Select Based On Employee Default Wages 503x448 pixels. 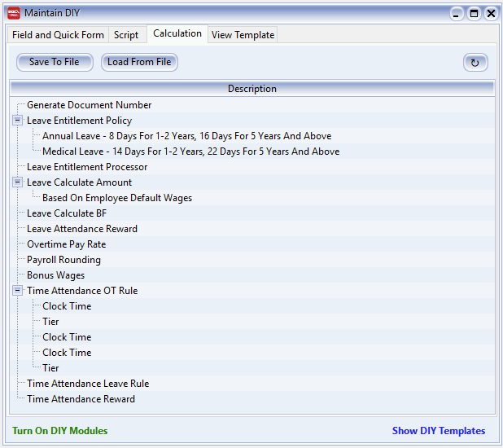[x=117, y=198]
